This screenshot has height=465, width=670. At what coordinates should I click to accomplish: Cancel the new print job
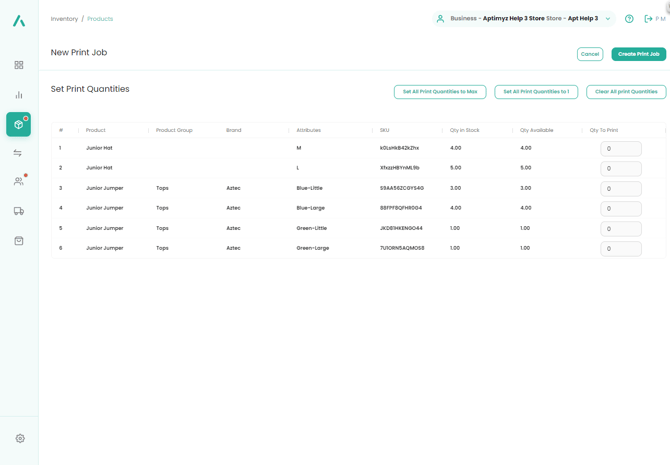(590, 54)
